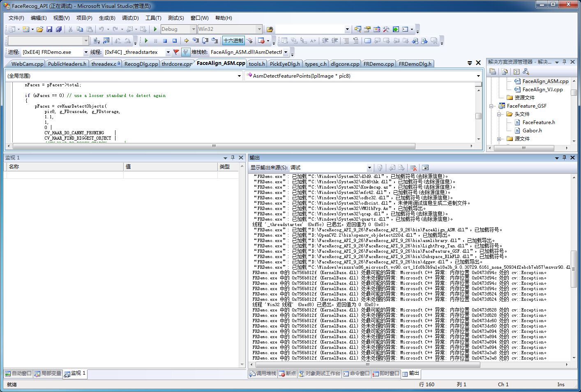Open the Win32 platform dropdown
Viewport: 581px width, 392px height.
point(259,29)
